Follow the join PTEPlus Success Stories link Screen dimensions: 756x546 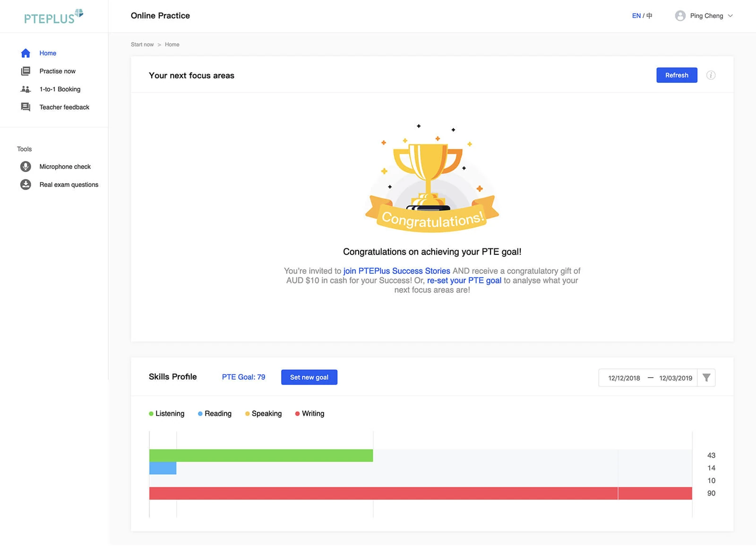[396, 271]
